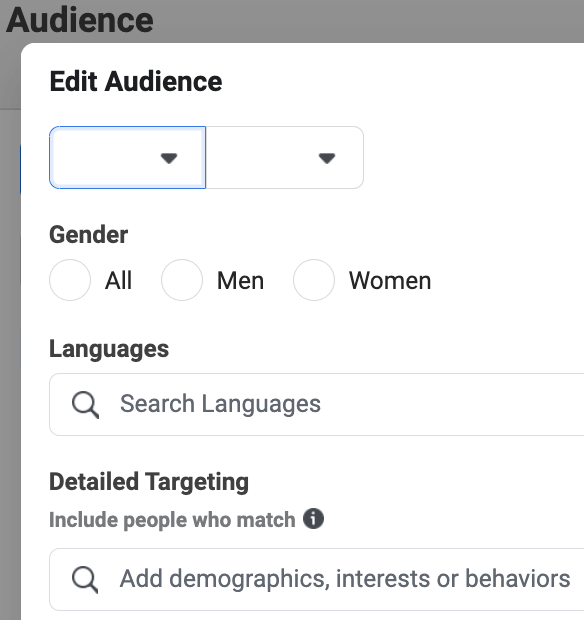The width and height of the screenshot is (584, 620).
Task: Click the magnifier icon in Detailed Targeting search
Action: pyautogui.click(x=85, y=580)
